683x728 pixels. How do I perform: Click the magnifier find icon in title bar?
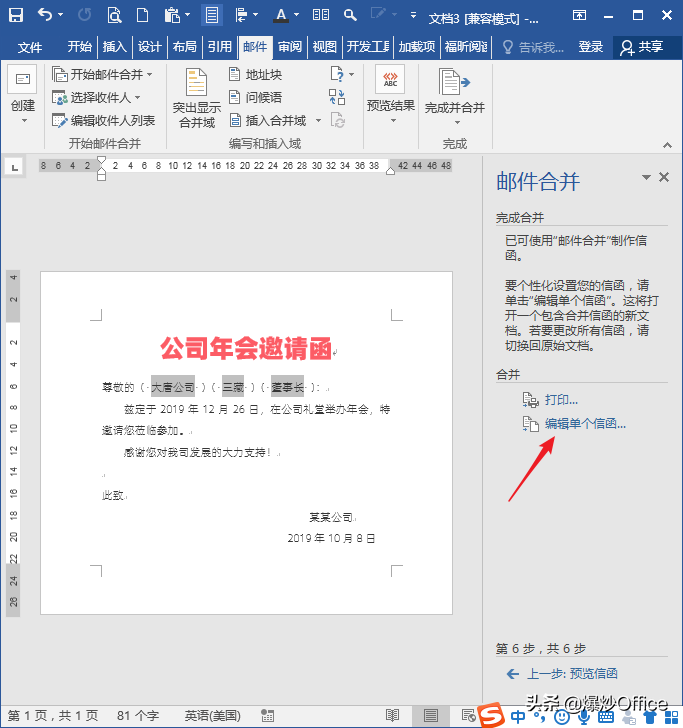click(350, 15)
